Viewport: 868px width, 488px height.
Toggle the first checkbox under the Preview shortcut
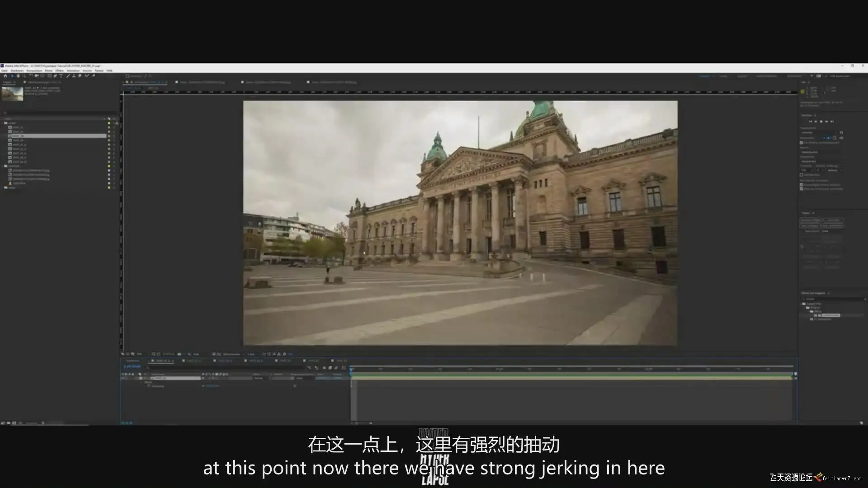point(802,143)
